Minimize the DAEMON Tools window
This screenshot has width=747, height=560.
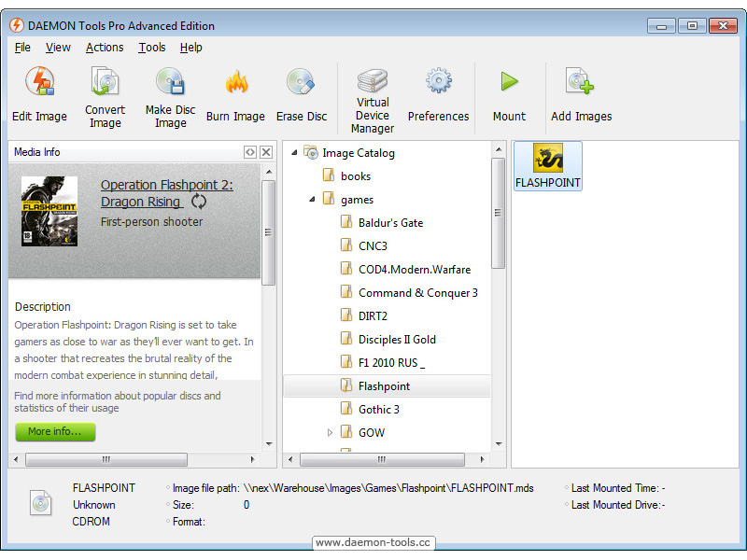pos(661,26)
